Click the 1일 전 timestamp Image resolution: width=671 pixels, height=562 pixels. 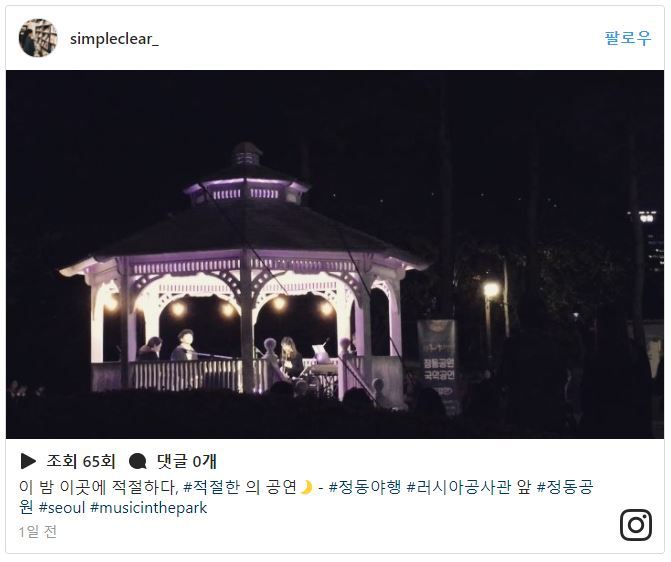[x=38, y=532]
